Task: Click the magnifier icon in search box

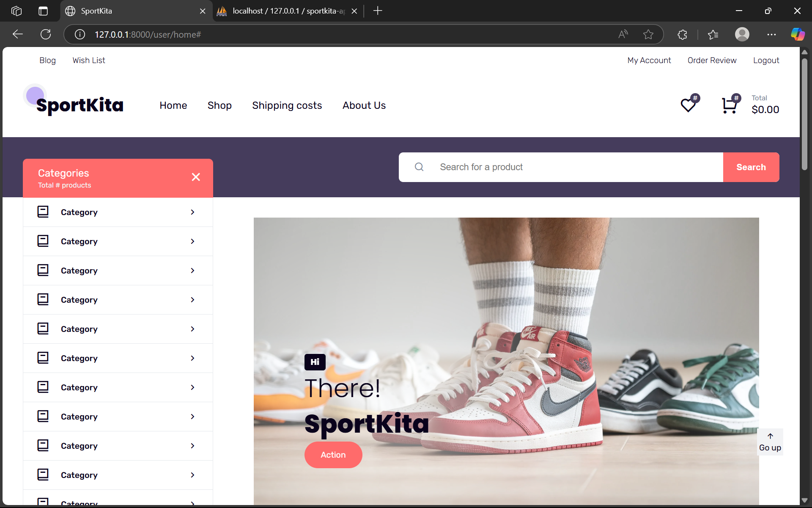Action: tap(419, 167)
